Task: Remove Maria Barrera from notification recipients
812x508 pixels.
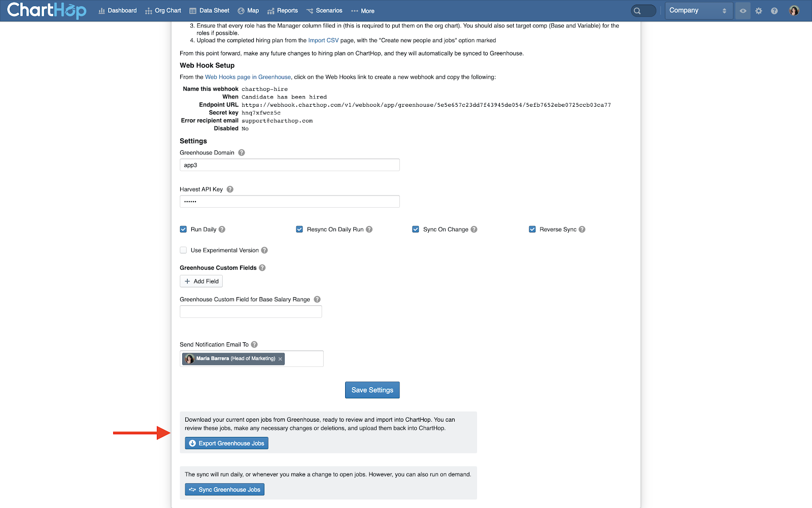Action: point(280,359)
